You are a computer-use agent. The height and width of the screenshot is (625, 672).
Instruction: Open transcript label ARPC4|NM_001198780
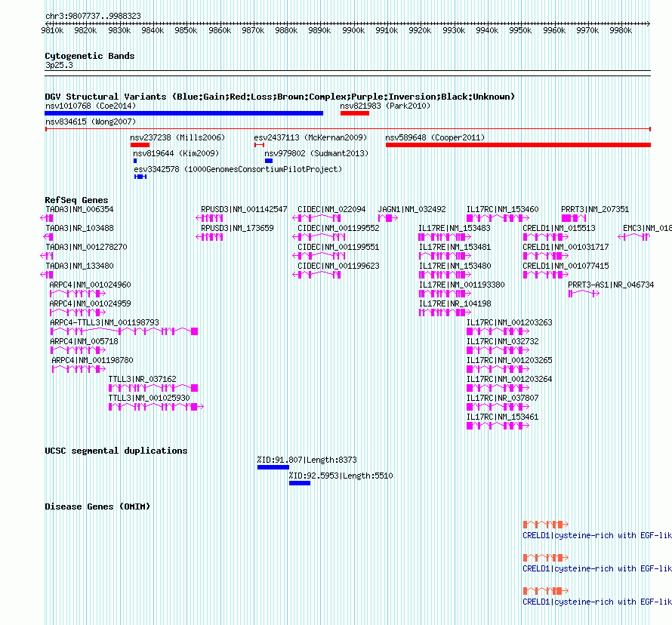tap(92, 360)
